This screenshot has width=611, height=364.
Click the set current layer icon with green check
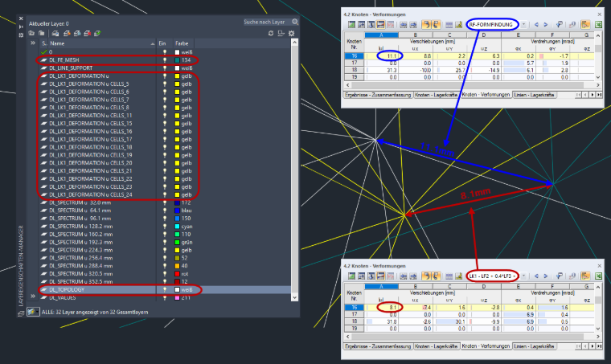click(97, 34)
